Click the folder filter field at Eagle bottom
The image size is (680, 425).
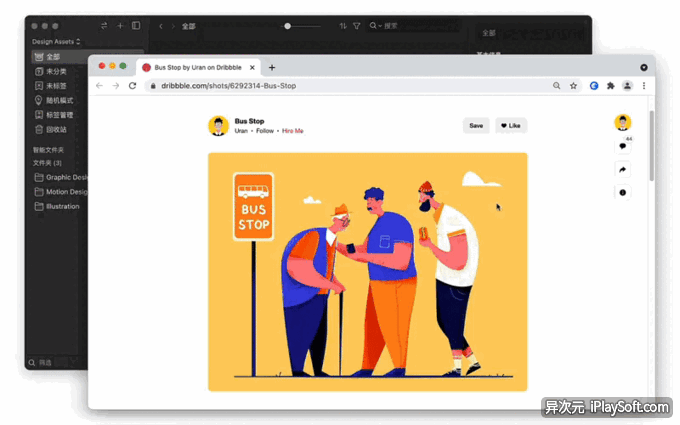54,363
